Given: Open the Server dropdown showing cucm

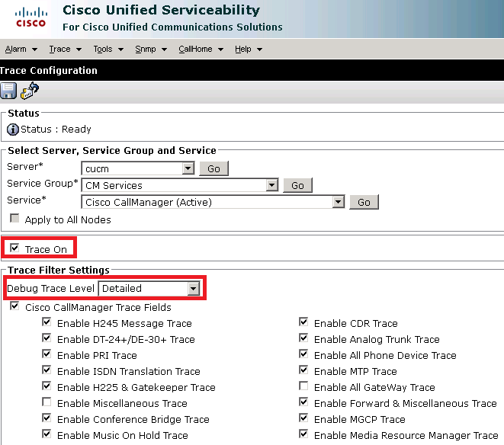Looking at the screenshot, I should coord(138,168).
